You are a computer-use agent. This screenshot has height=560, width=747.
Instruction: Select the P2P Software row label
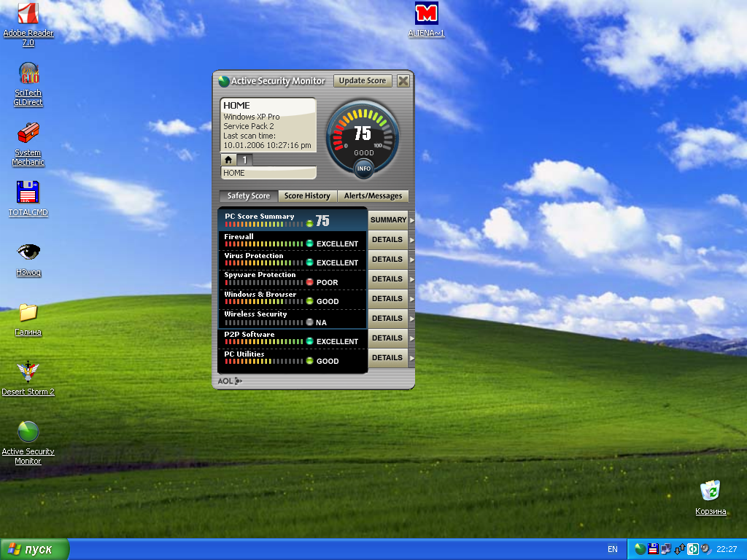click(249, 334)
